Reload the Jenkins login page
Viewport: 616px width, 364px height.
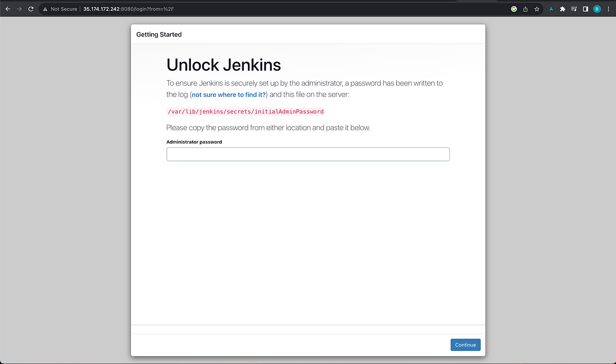(x=30, y=9)
